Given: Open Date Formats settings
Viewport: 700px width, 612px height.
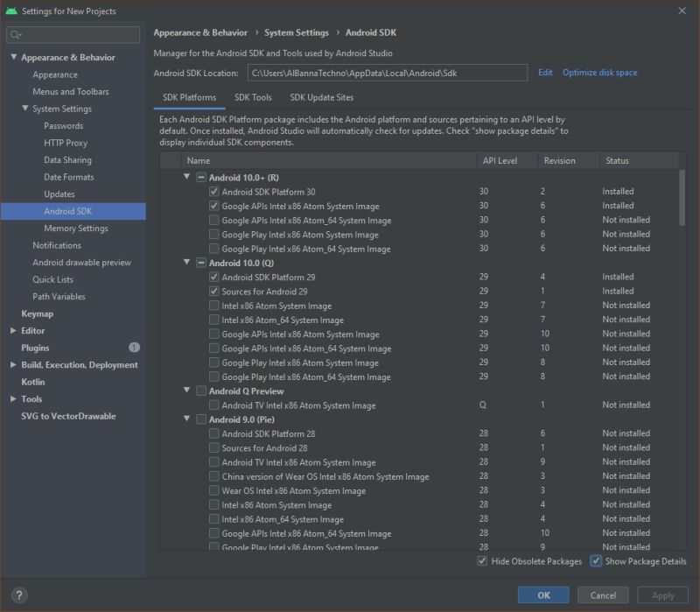Looking at the screenshot, I should (69, 177).
